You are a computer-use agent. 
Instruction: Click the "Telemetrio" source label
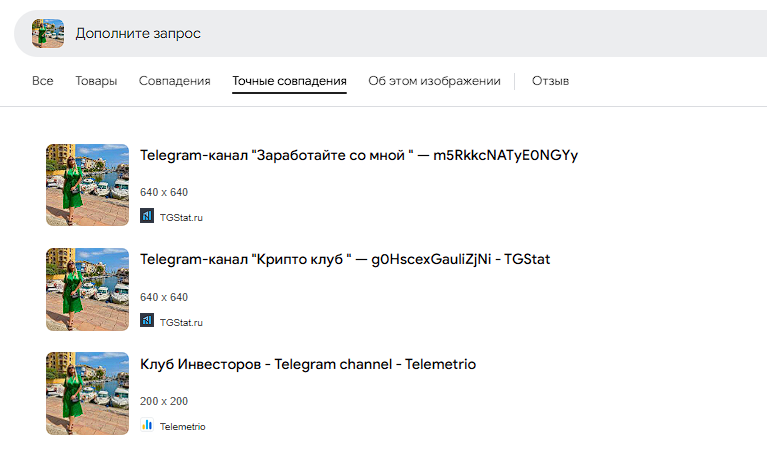pos(182,427)
